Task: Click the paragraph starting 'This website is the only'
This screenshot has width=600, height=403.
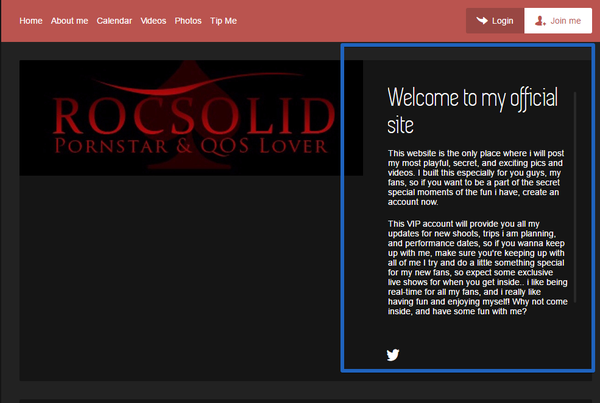Action: (476, 178)
